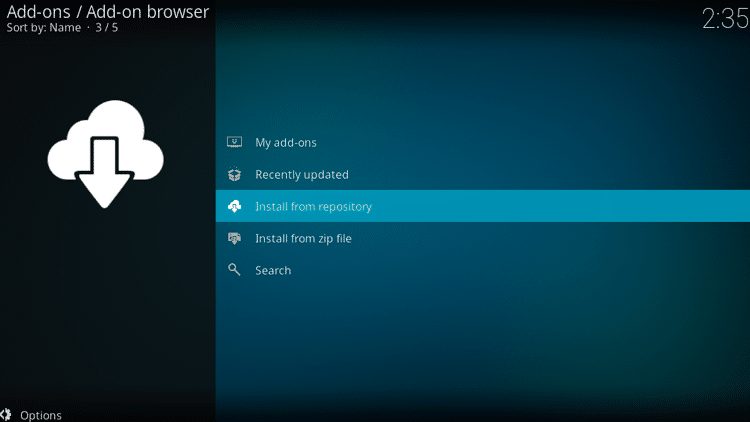750x422 pixels.
Task: Click the Add-ons / Add-on browser heading
Action: tap(108, 11)
